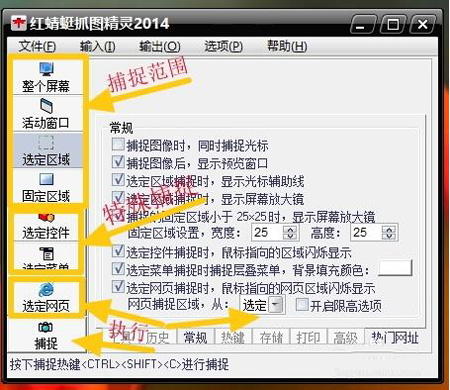The image size is (450, 390).
Task: Toggle flashing highlight for control capture
Action: pyautogui.click(x=118, y=251)
